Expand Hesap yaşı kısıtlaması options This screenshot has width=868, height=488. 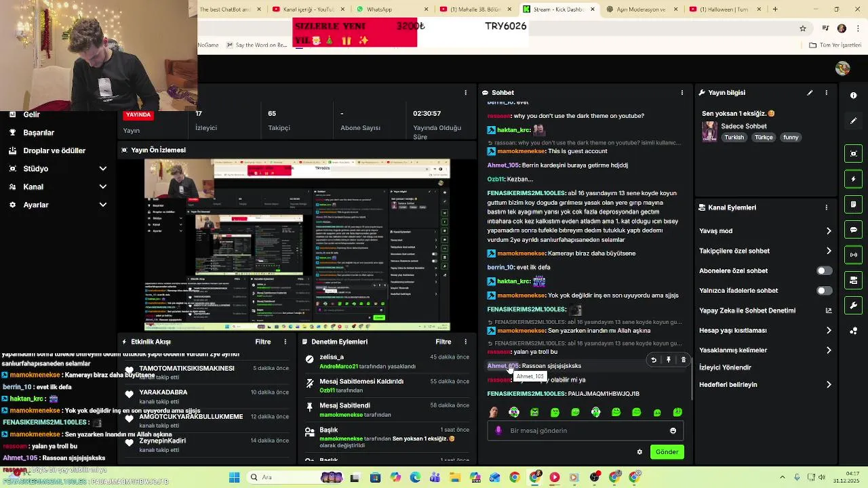pos(829,331)
